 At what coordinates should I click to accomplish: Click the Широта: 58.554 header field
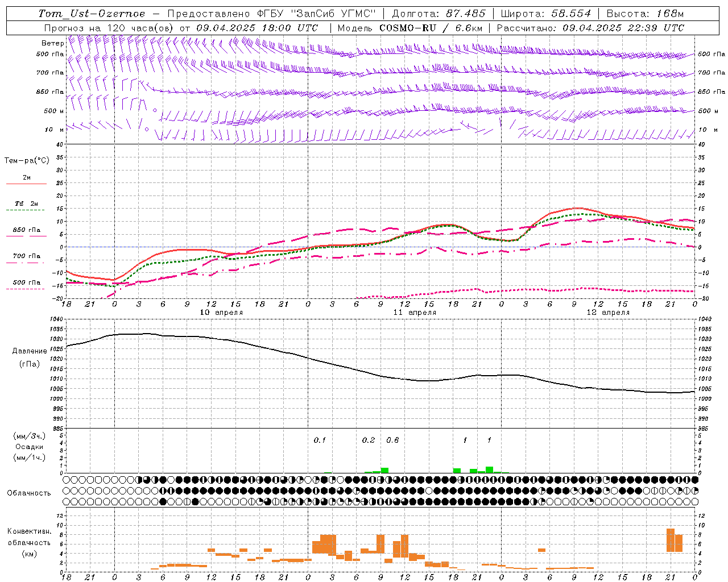pyautogui.click(x=546, y=14)
